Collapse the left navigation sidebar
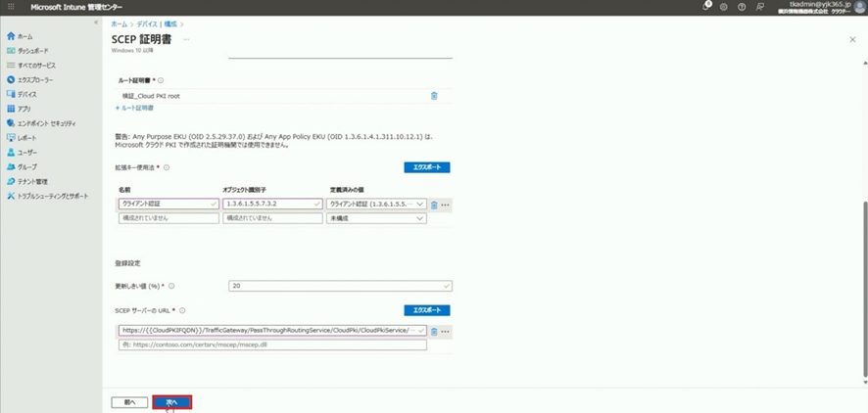The image size is (868, 413). pyautogui.click(x=95, y=23)
